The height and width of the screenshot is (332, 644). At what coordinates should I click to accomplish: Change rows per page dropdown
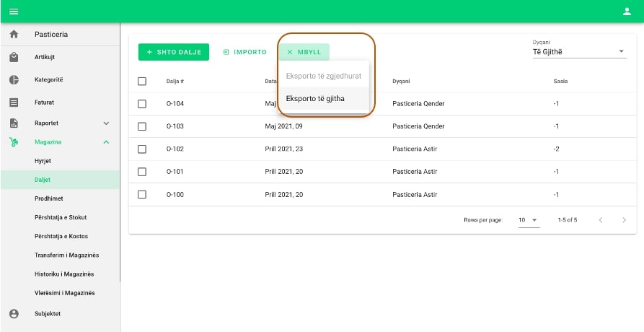tap(529, 219)
